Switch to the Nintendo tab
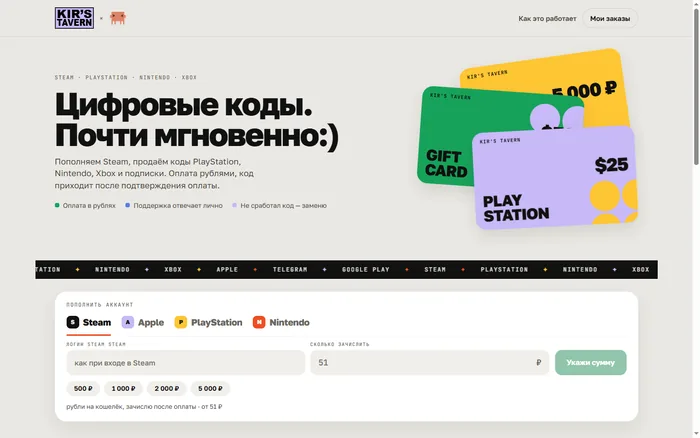 click(x=281, y=322)
